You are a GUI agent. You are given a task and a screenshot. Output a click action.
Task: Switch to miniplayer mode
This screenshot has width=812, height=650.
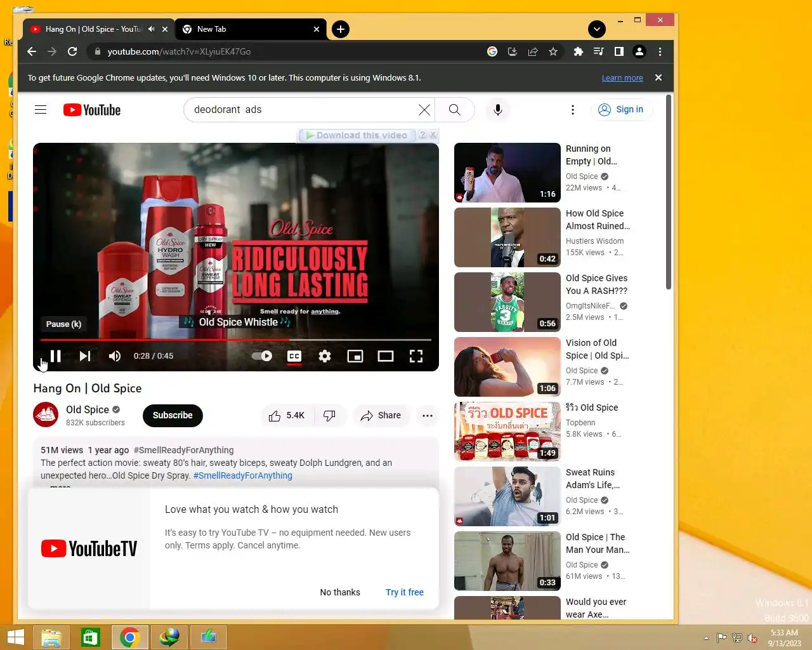355,356
